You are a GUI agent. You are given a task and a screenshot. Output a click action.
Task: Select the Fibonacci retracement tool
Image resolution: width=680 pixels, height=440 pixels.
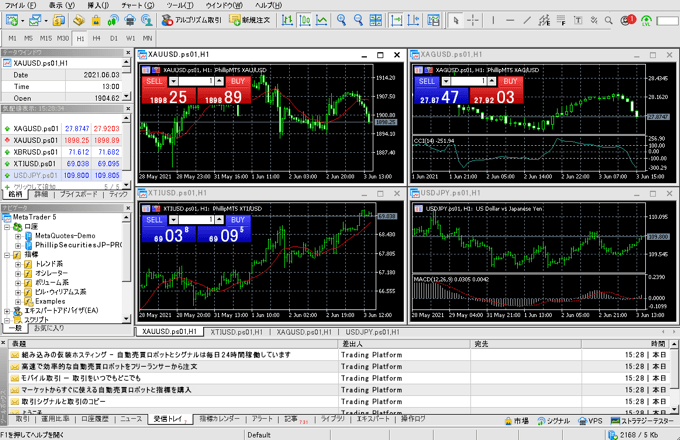pyautogui.click(x=561, y=20)
